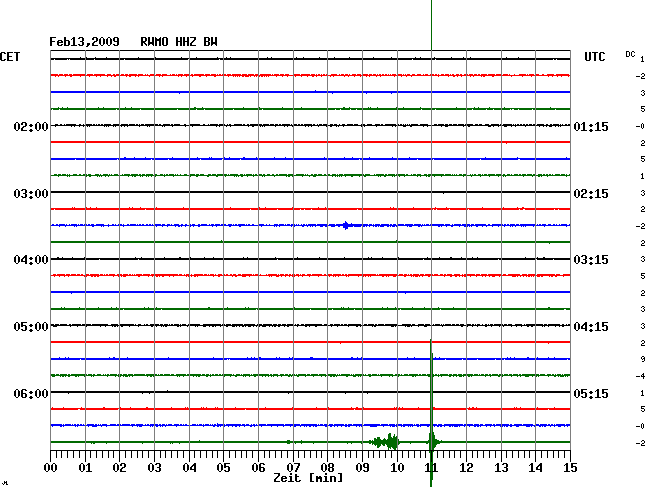Click minute 13 on the time axis
This screenshot has width=650, height=494.
pos(501,468)
